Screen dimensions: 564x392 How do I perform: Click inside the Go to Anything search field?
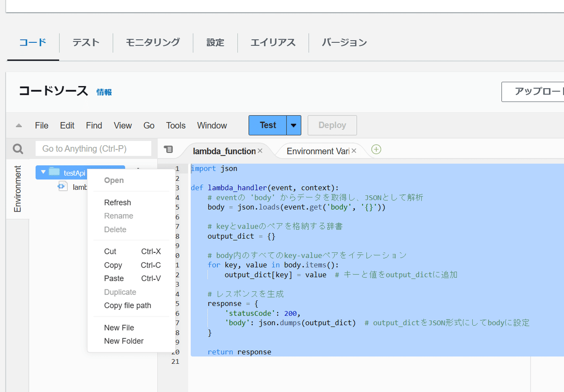click(x=93, y=148)
